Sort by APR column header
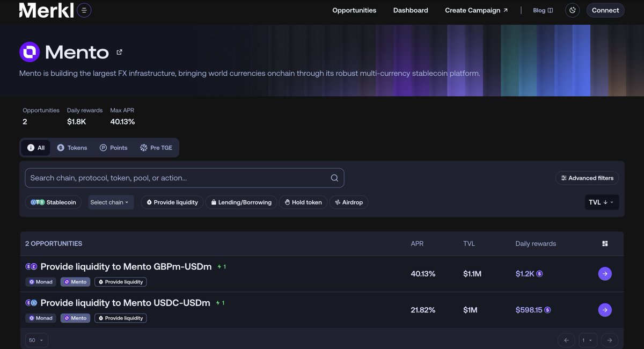The height and width of the screenshot is (349, 644). tap(417, 244)
